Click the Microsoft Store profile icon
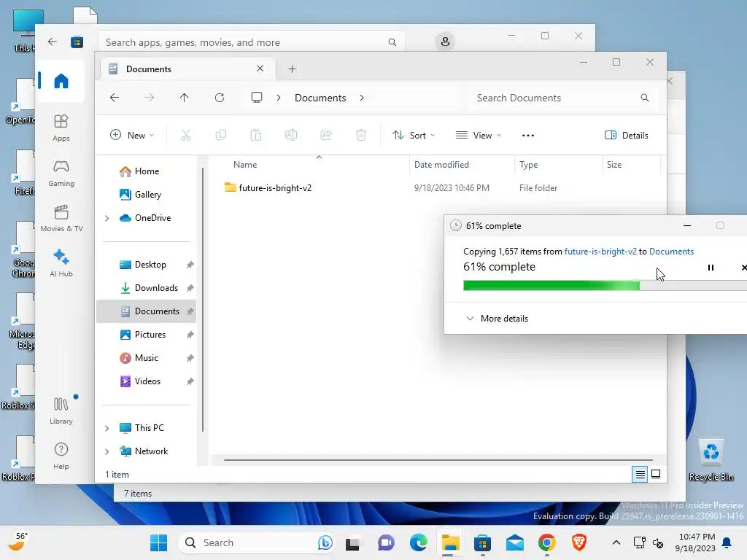Image resolution: width=747 pixels, height=560 pixels. [x=445, y=42]
